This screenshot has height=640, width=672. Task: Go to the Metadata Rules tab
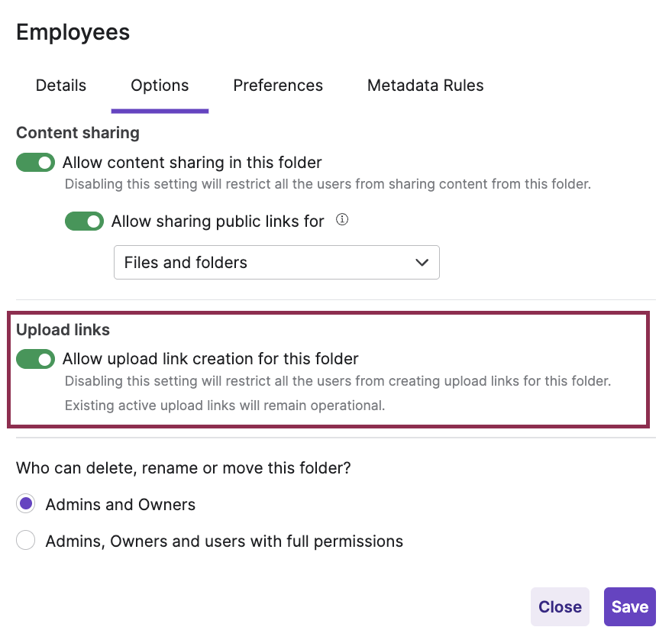(425, 86)
